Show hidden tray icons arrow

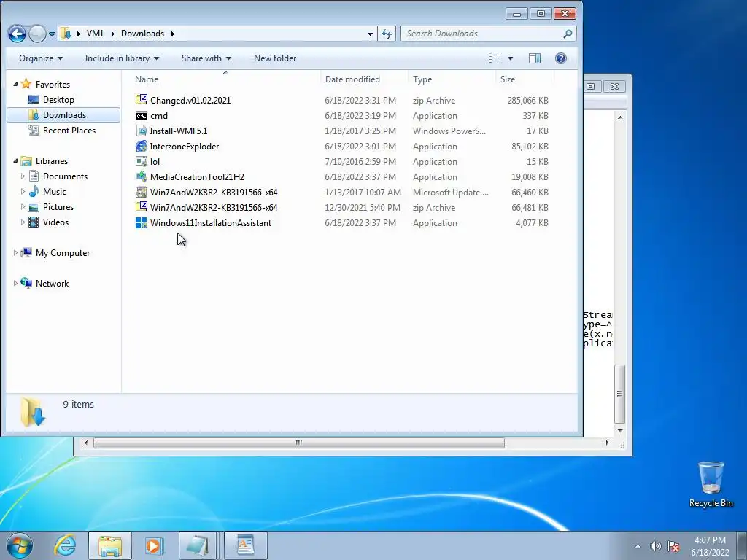pyautogui.click(x=638, y=546)
